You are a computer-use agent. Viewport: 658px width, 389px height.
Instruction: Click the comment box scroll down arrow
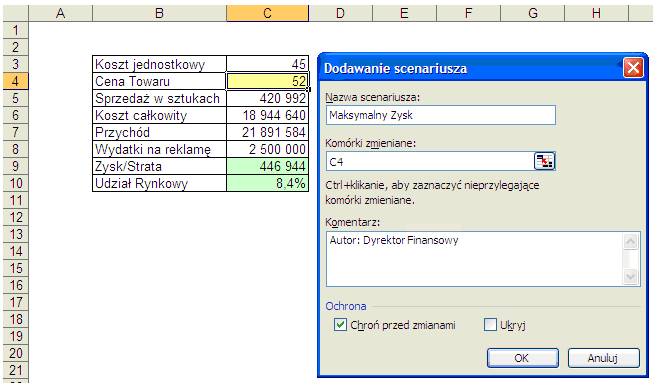coord(631,276)
